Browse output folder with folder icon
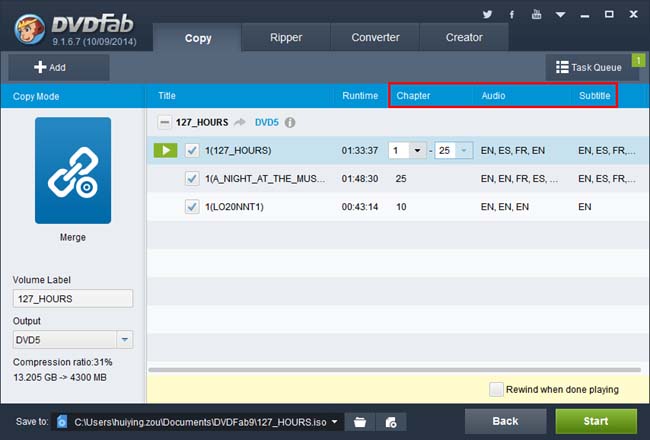The height and width of the screenshot is (440, 650). tap(360, 422)
